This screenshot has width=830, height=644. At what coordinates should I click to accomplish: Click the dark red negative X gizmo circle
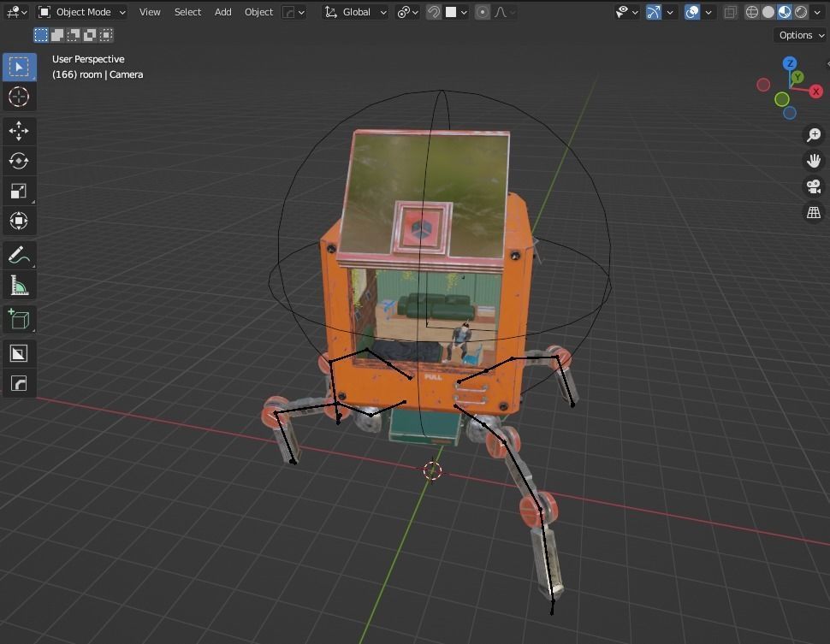coord(763,85)
